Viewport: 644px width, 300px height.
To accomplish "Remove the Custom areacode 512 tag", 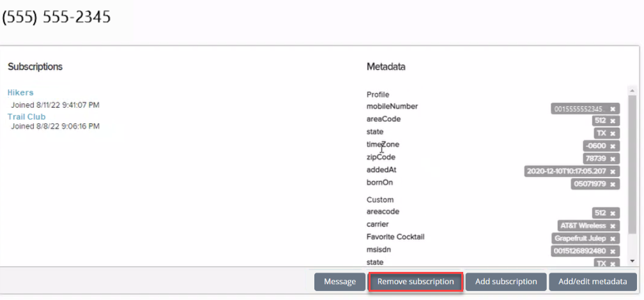I will [613, 213].
